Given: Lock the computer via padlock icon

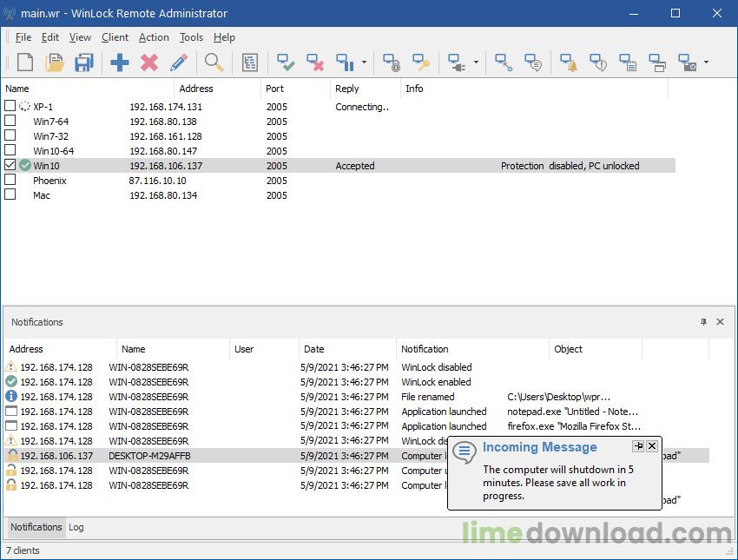Looking at the screenshot, I should tap(391, 63).
